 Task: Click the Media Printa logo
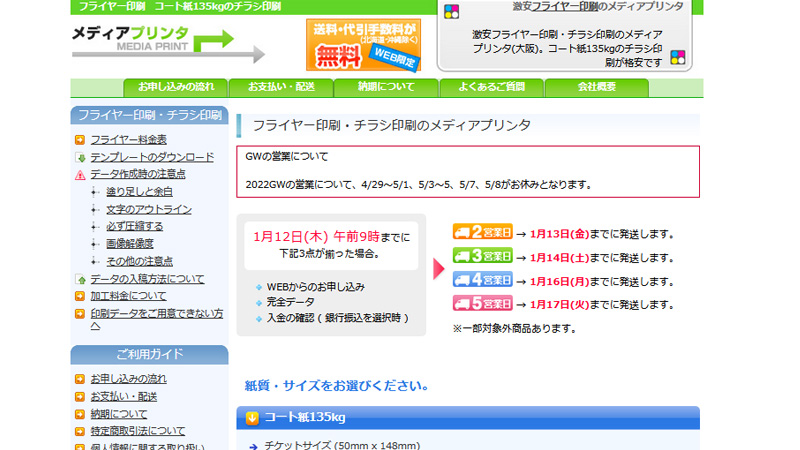click(x=153, y=42)
